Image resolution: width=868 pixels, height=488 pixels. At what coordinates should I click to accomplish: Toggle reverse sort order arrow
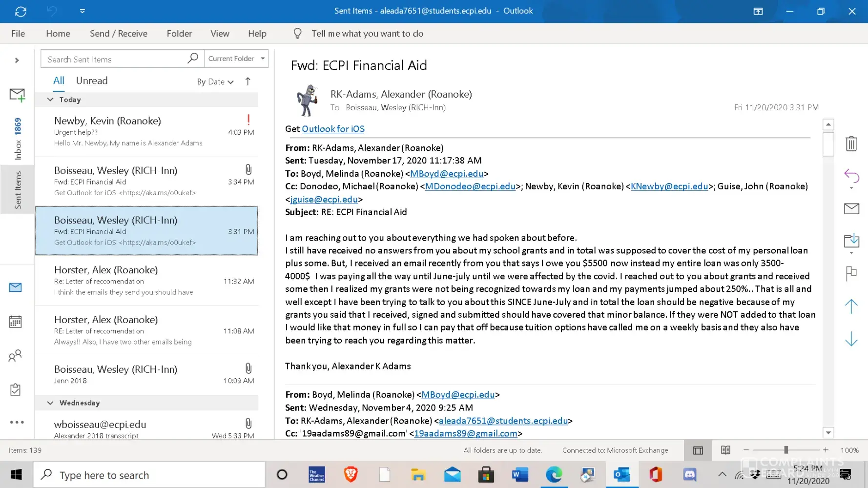pos(248,81)
